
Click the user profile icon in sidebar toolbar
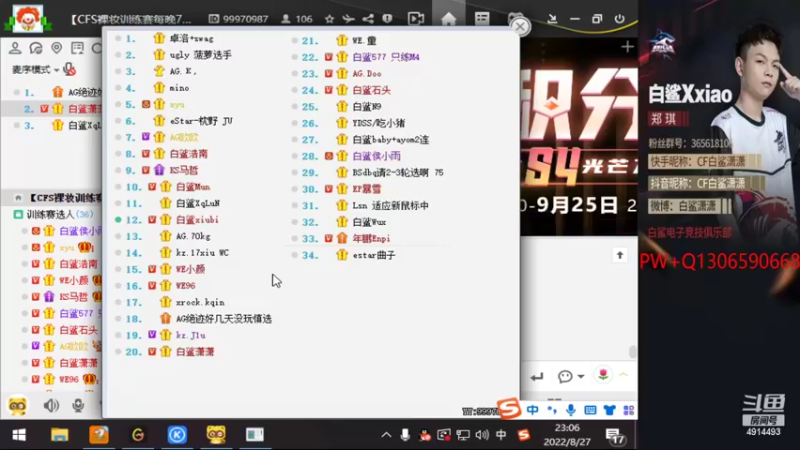tap(15, 48)
